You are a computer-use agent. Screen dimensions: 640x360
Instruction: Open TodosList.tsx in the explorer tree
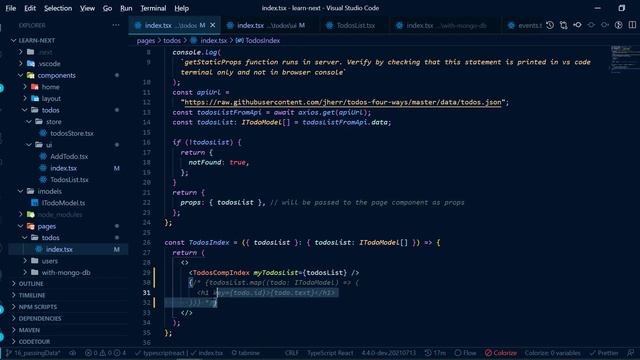[69, 180]
